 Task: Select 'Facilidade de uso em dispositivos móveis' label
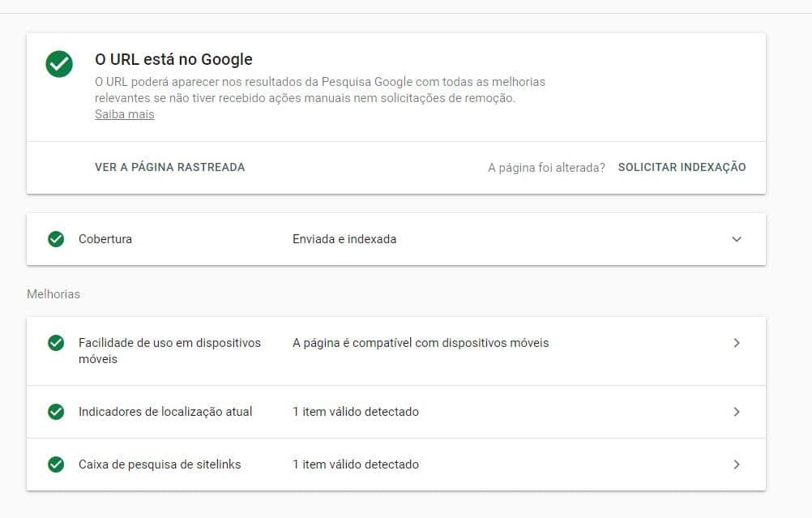(169, 351)
